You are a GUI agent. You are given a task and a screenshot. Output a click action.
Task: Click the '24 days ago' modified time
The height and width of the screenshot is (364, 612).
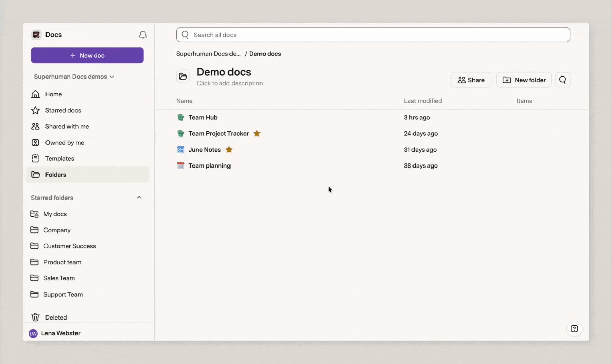421,133
